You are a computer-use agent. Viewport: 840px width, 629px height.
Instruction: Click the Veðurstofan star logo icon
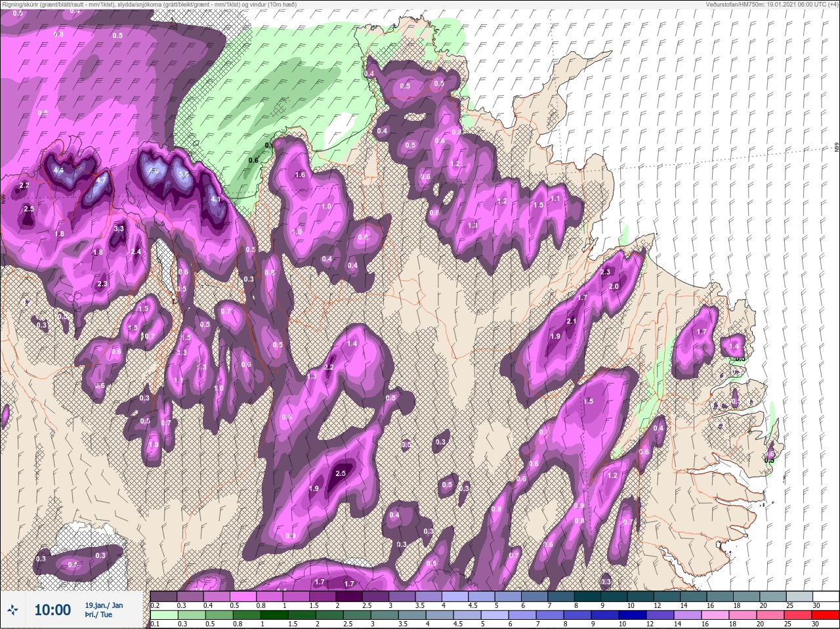click(13, 610)
